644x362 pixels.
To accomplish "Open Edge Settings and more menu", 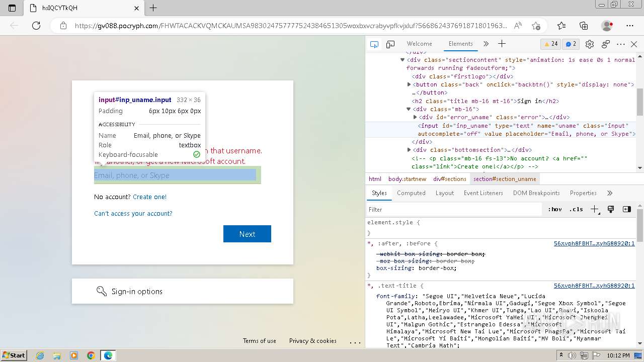I will point(630,26).
